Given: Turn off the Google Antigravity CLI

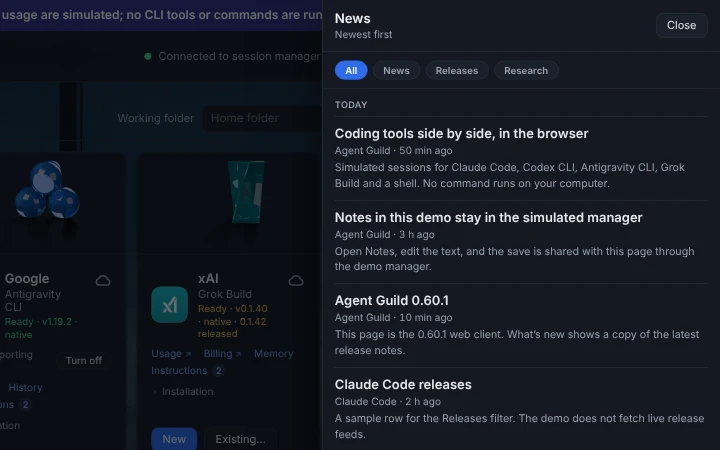Looking at the screenshot, I should pyautogui.click(x=84, y=360).
